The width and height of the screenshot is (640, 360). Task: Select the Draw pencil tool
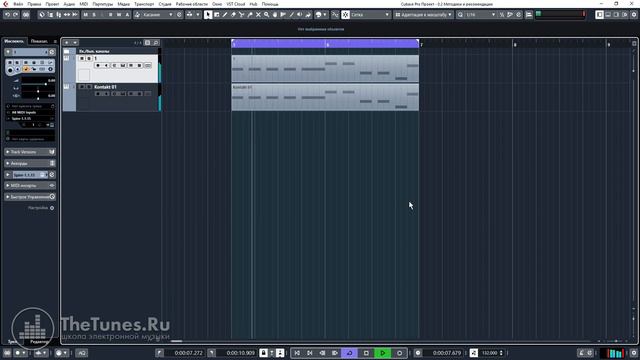click(x=225, y=15)
